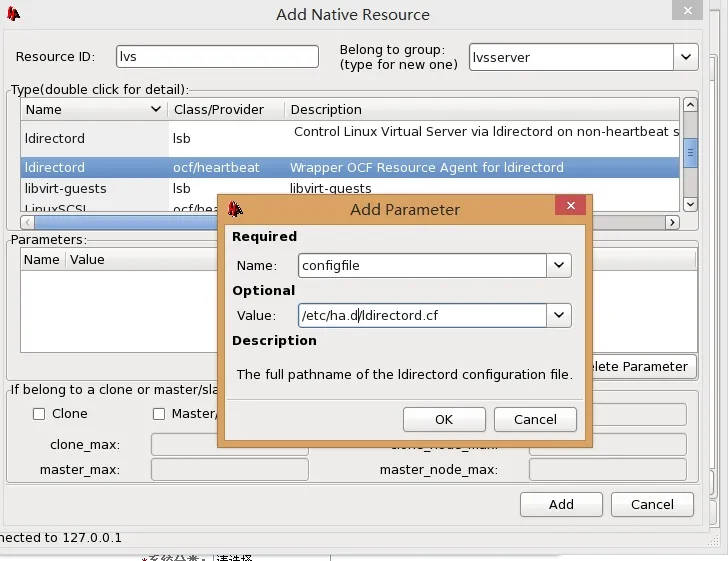Click the master_max input field

point(230,470)
